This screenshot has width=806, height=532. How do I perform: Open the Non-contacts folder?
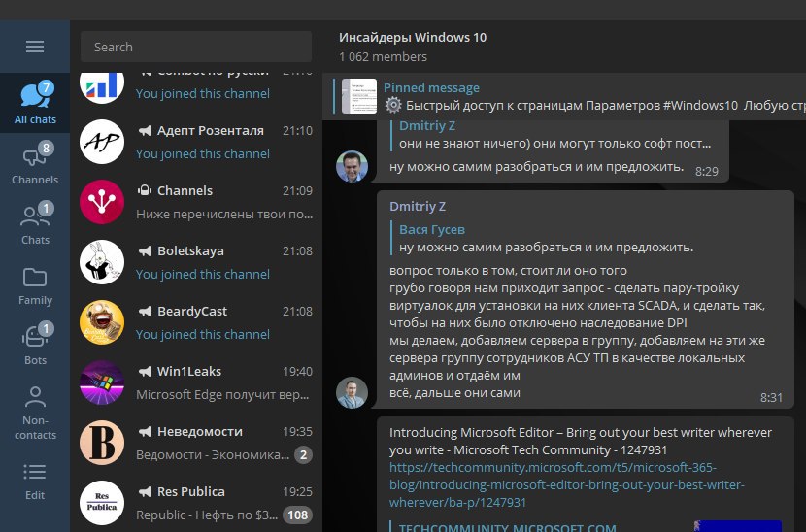click(35, 412)
